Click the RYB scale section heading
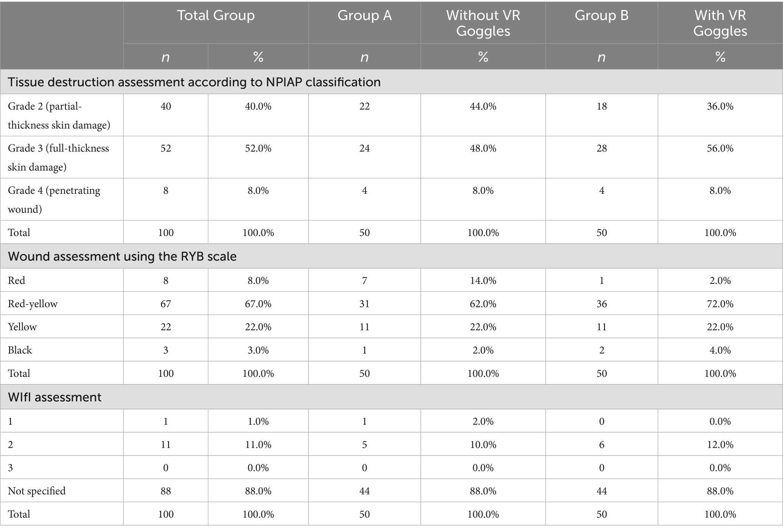Image resolution: width=783 pixels, height=532 pixels. pos(122,257)
